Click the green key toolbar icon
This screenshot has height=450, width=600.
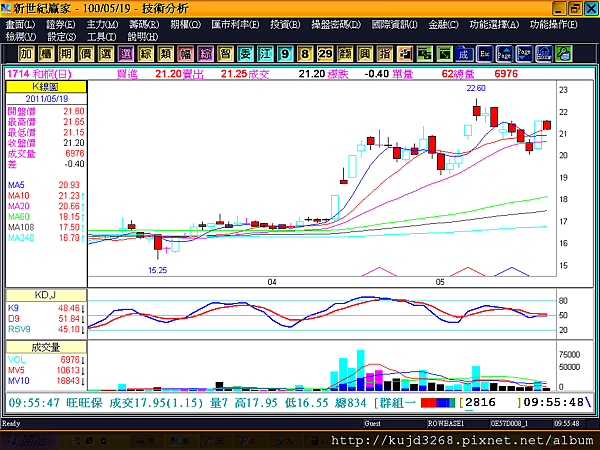564,54
